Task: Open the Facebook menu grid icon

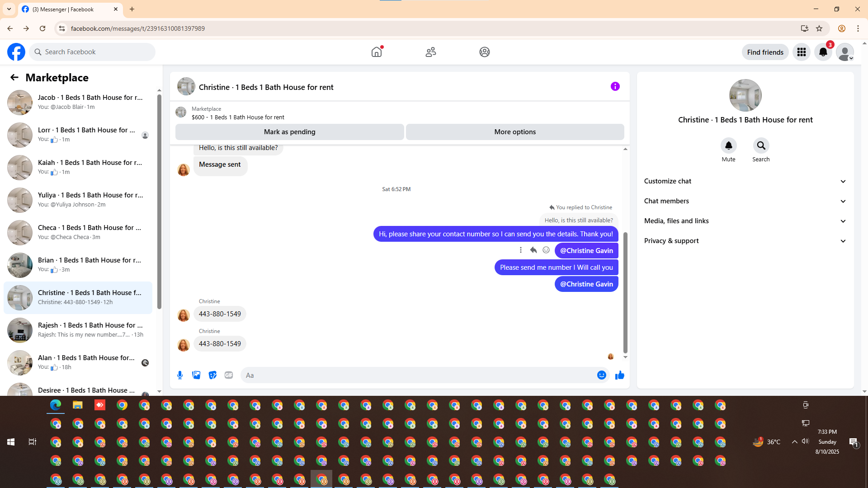Action: (801, 52)
